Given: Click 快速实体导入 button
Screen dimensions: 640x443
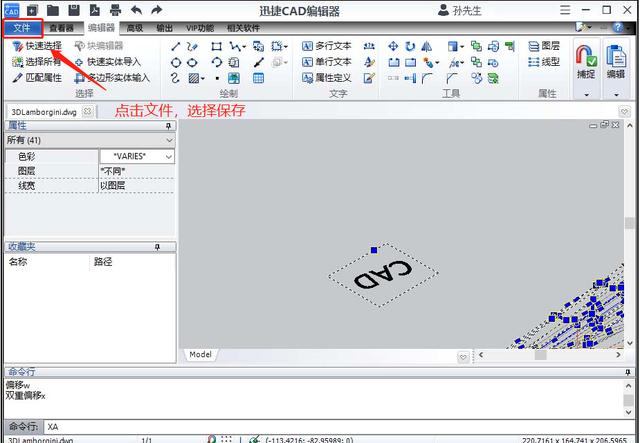Looking at the screenshot, I should (x=108, y=62).
